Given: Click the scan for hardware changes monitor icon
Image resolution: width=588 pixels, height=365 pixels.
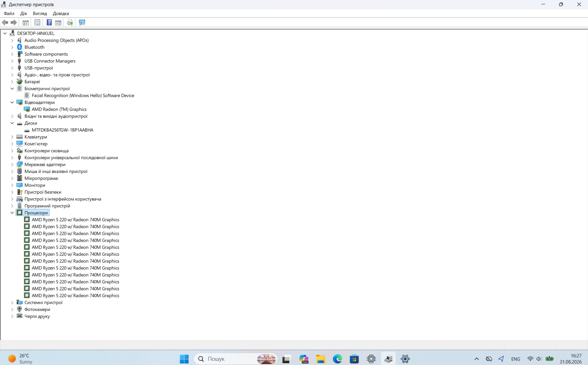Looking at the screenshot, I should [x=82, y=22].
